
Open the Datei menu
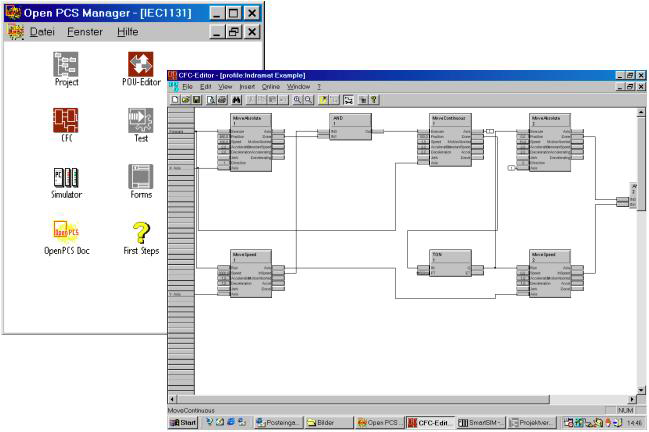tap(42, 32)
